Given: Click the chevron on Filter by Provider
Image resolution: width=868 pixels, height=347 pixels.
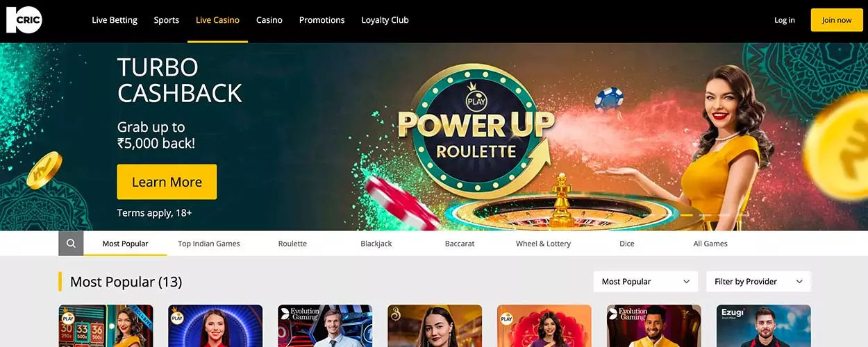Looking at the screenshot, I should [799, 282].
